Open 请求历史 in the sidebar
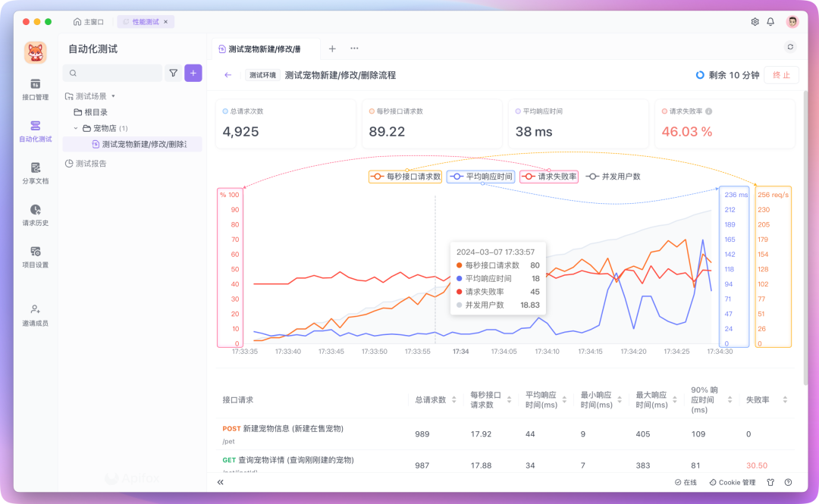 (35, 215)
